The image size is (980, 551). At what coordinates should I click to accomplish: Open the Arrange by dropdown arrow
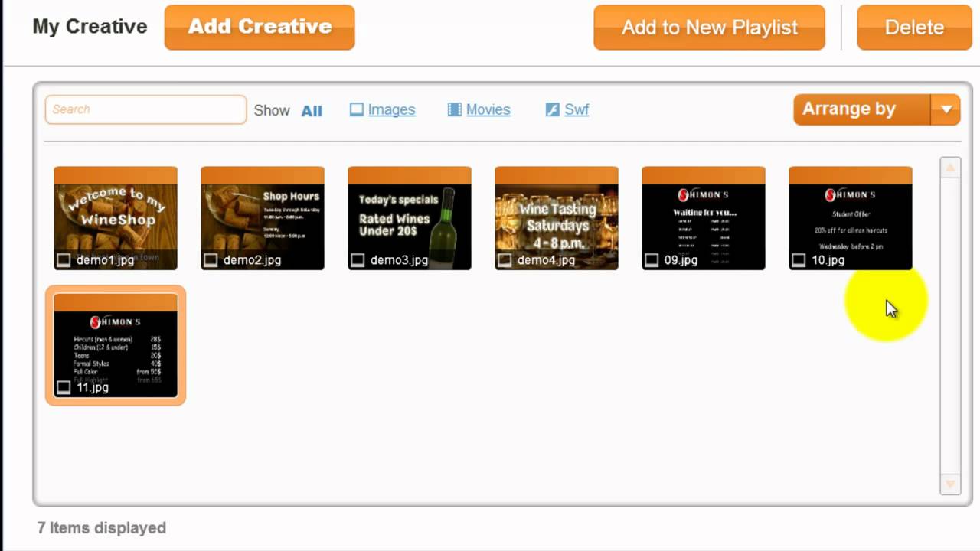(946, 109)
